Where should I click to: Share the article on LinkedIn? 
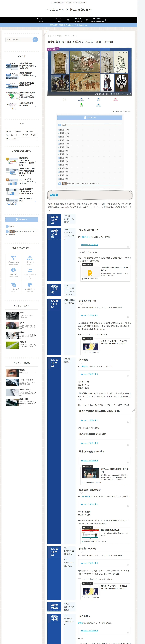point(98,105)
